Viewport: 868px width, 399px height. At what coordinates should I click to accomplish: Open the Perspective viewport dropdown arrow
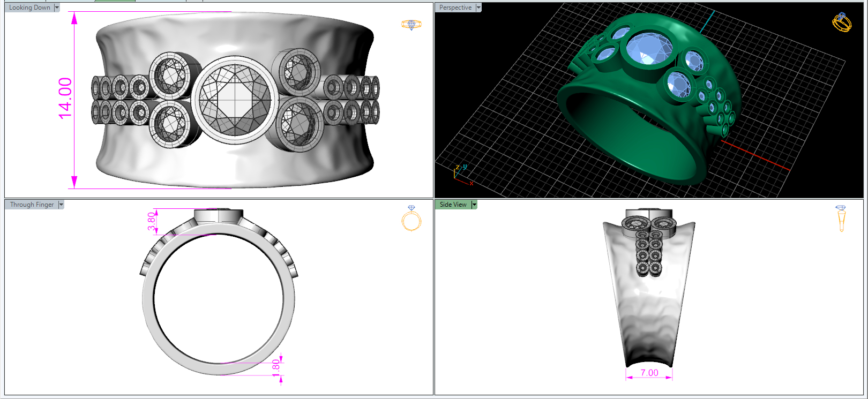pos(478,7)
